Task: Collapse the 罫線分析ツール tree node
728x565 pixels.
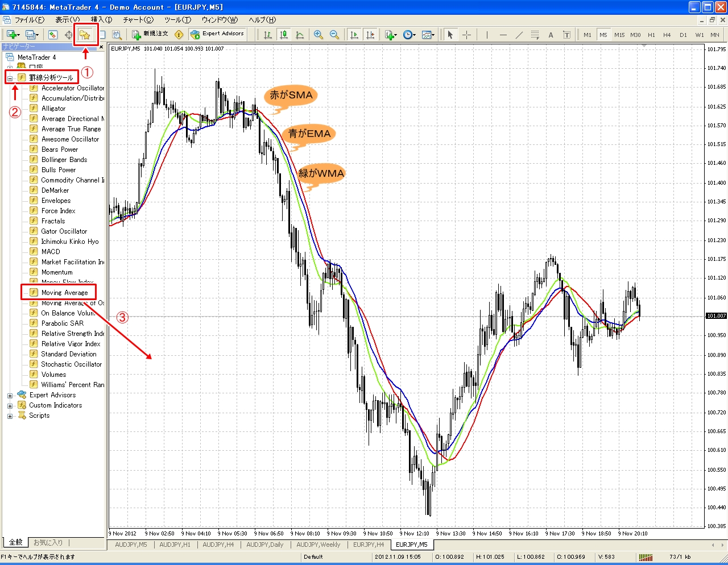Action: click(x=10, y=78)
